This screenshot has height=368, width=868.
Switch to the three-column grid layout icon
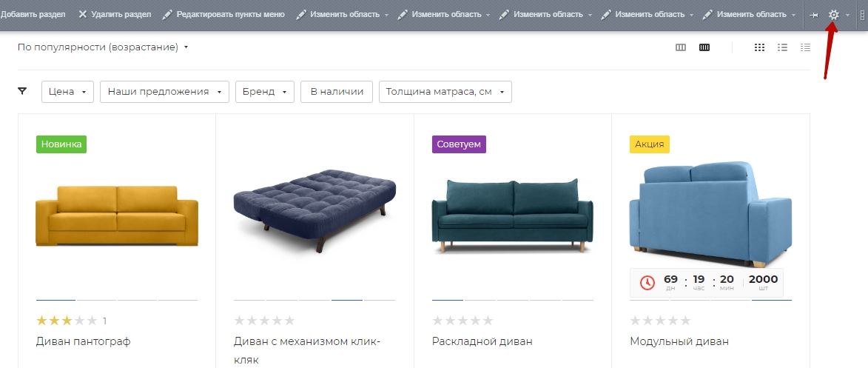click(681, 47)
